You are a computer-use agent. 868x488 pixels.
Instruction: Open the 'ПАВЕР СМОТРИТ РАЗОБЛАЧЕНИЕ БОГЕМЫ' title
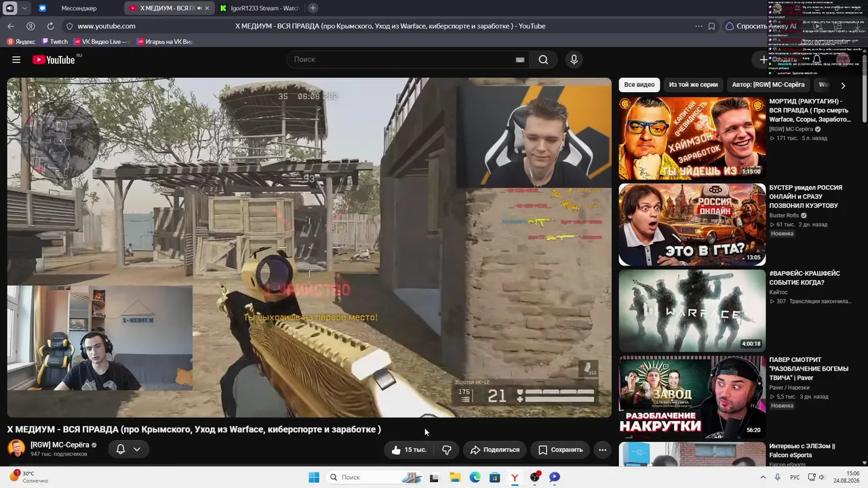808,369
